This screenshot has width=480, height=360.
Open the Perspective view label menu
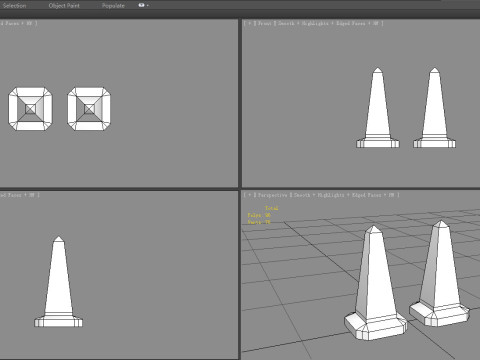(x=272, y=195)
